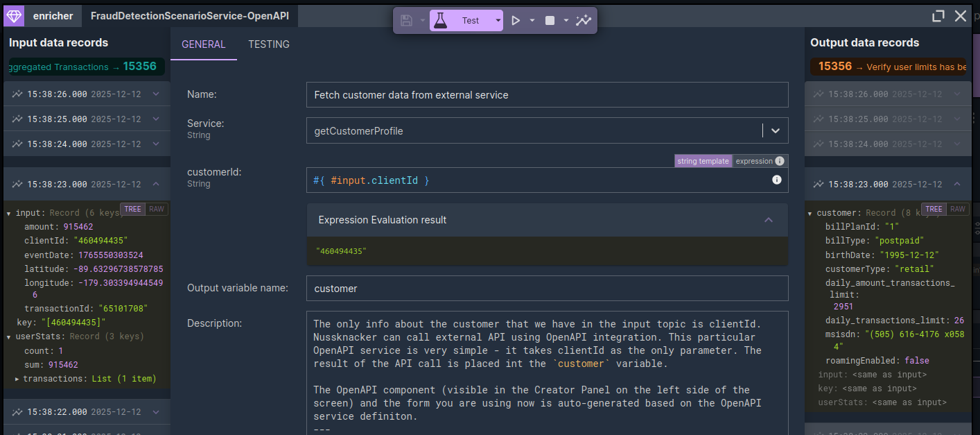
Task: Open dropdown arrow next to play button
Action: tap(532, 21)
